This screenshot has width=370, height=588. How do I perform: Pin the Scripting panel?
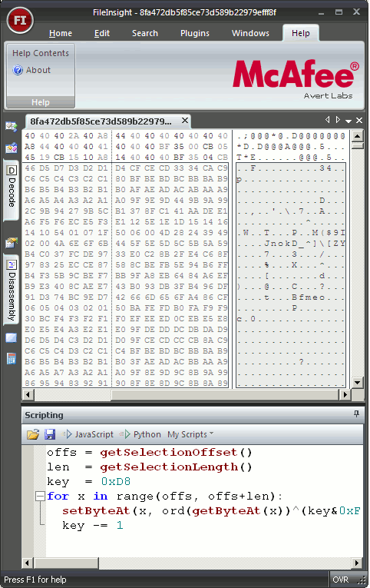coord(356,414)
